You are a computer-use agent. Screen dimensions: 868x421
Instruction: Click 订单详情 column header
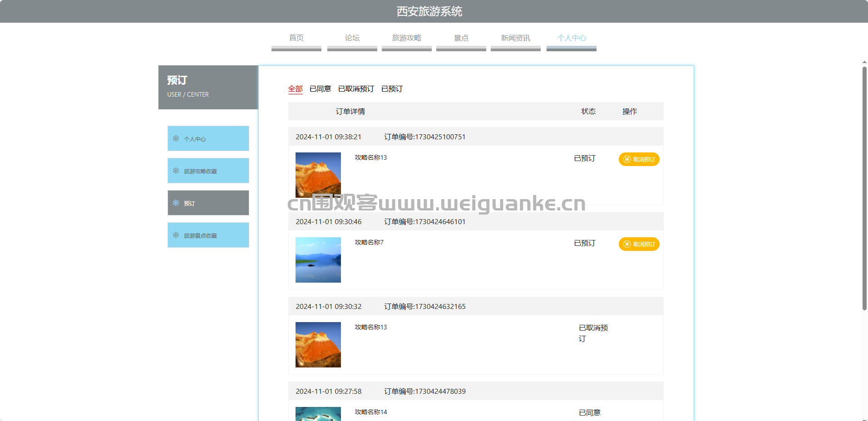(x=350, y=112)
